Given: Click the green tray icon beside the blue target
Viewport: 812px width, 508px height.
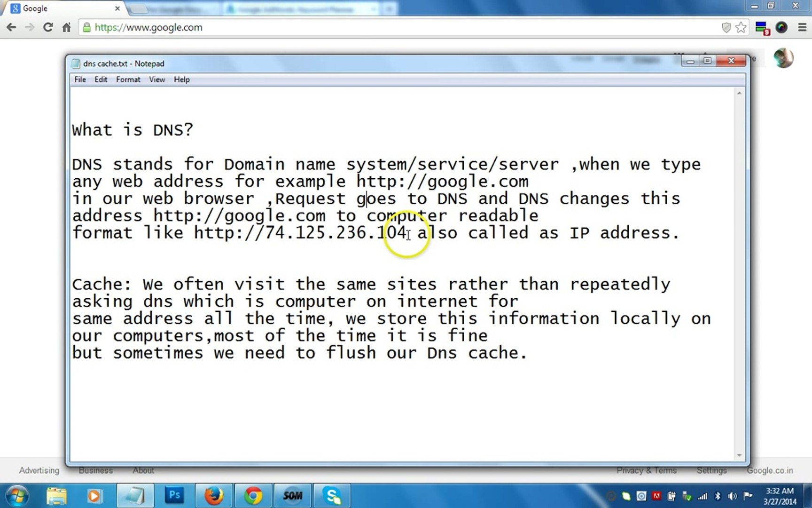Looking at the screenshot, I should 626,496.
